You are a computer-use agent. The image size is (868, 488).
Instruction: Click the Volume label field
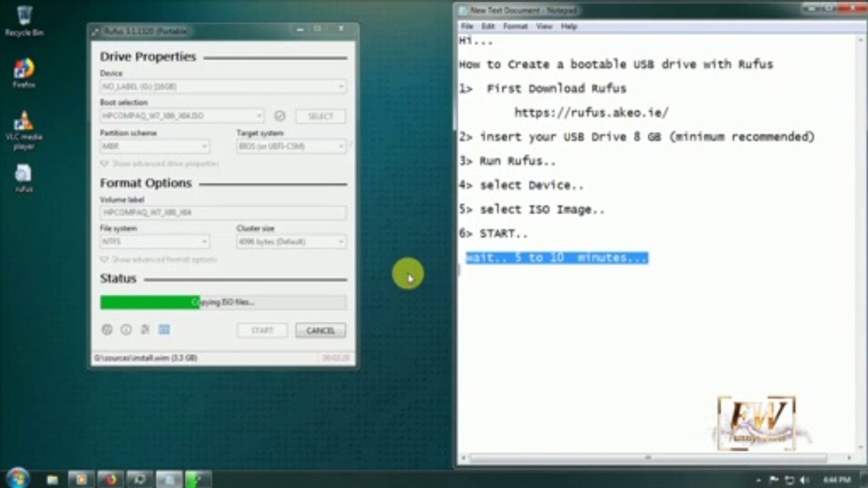click(x=223, y=212)
